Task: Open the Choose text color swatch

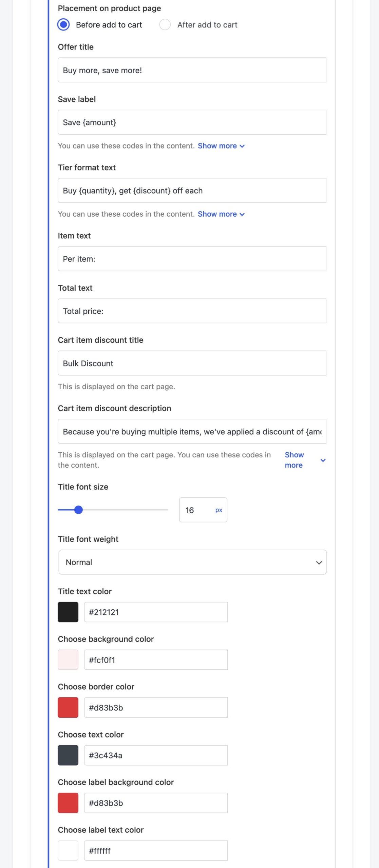Action: 68,755
